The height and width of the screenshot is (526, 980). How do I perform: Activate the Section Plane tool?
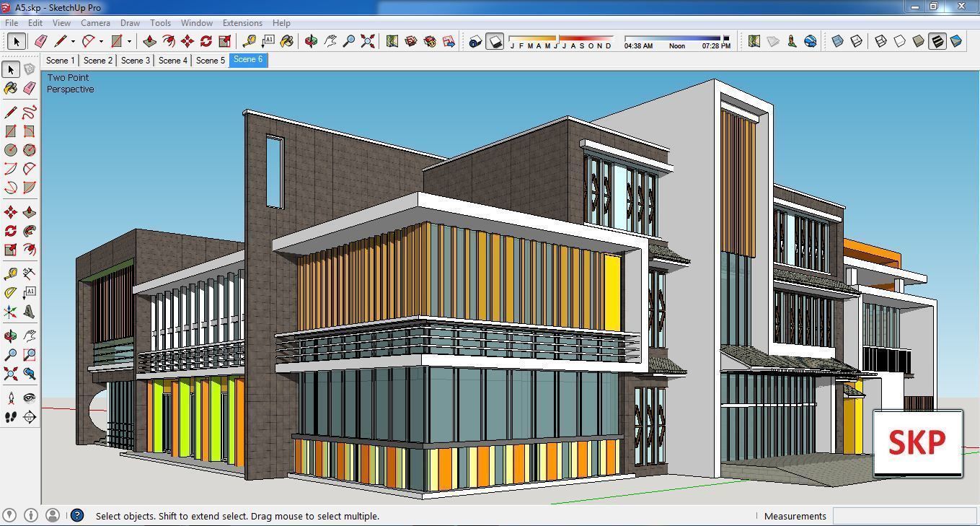(x=29, y=416)
